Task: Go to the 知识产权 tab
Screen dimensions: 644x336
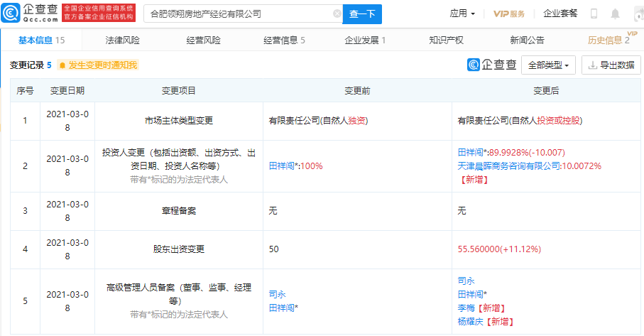Action: coord(446,40)
